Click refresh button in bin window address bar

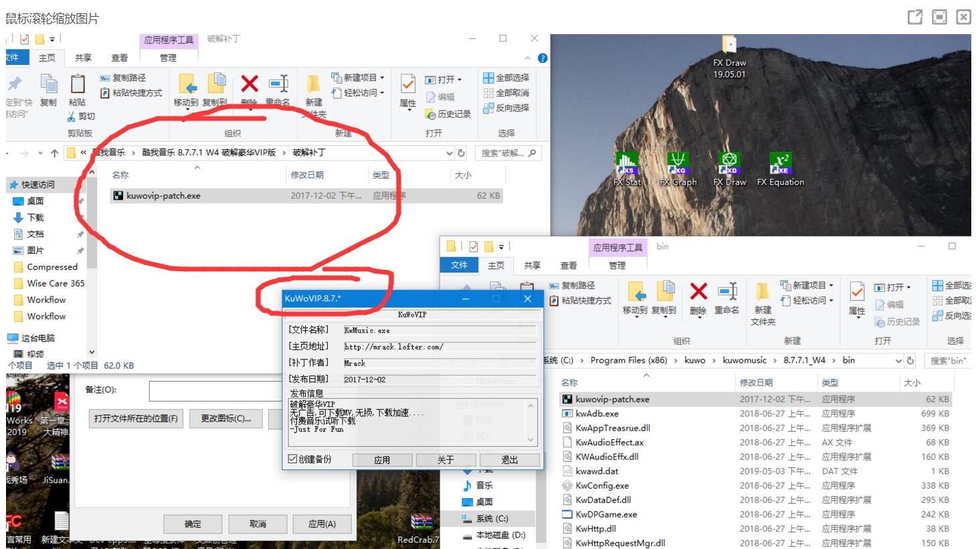coord(910,360)
